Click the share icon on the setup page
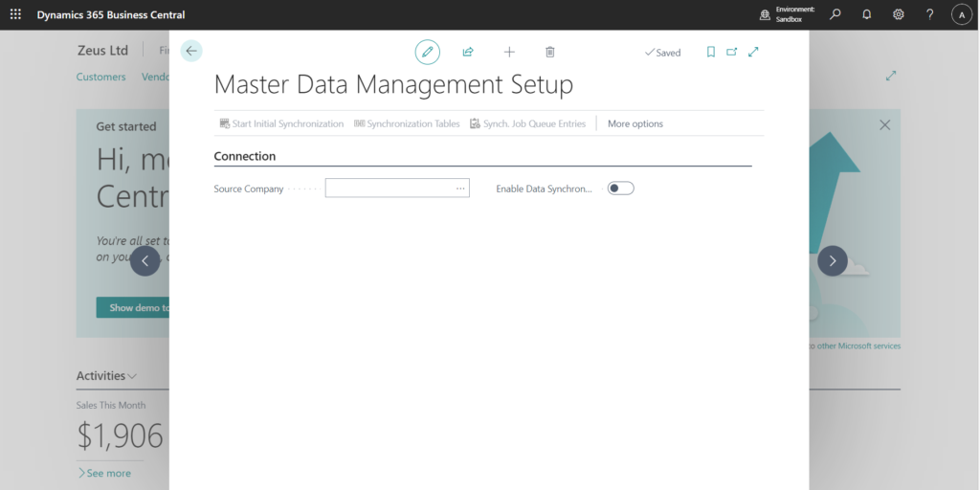Image resolution: width=980 pixels, height=490 pixels. click(x=468, y=52)
